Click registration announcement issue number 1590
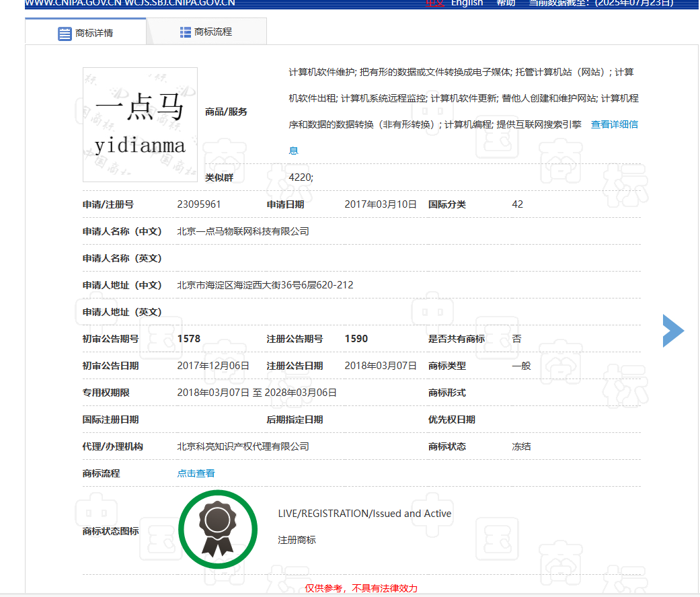This screenshot has height=597, width=700. tap(356, 339)
